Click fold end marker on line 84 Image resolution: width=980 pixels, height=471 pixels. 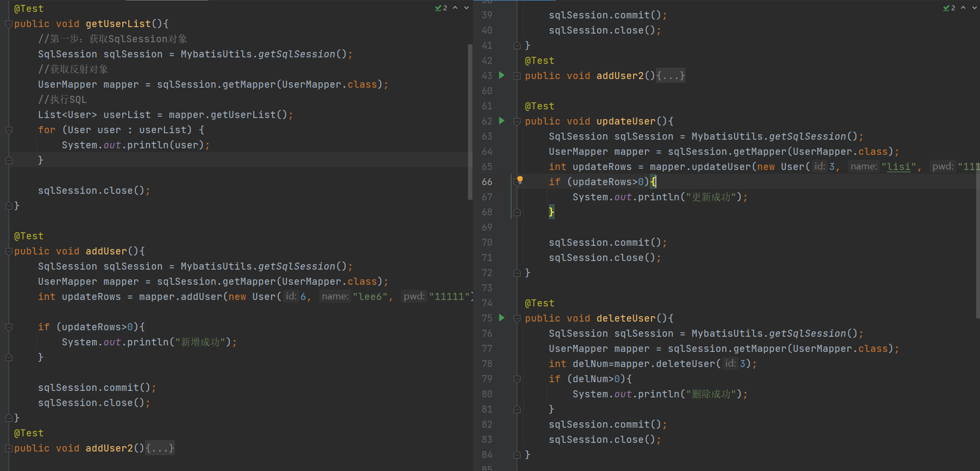coord(517,455)
